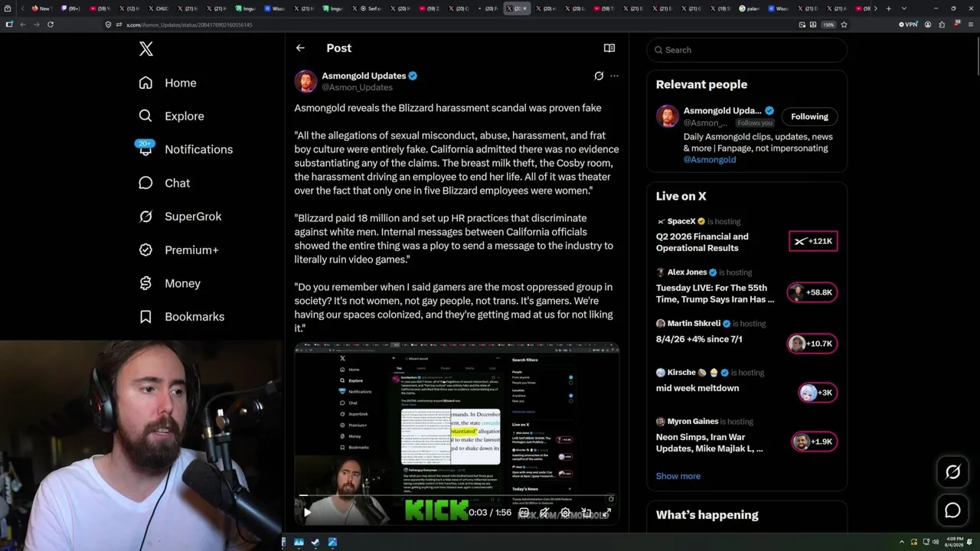This screenshot has width=980, height=551.
Task: Join the Martin Shkreli live with +10.7K
Action: [812, 344]
